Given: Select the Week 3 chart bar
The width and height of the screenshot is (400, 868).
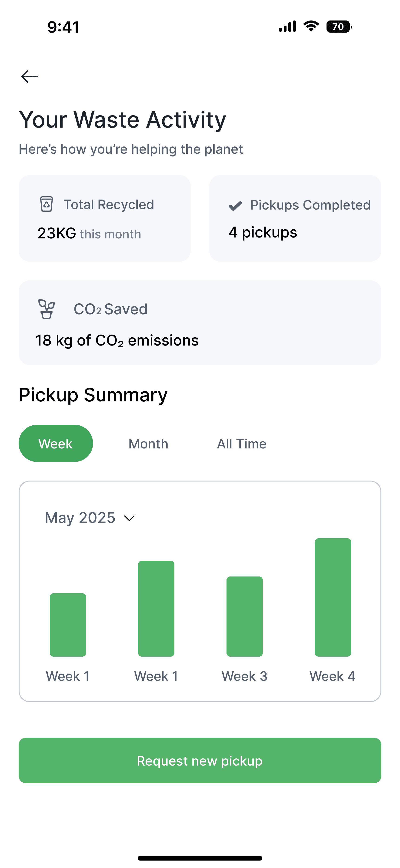Looking at the screenshot, I should click(x=245, y=616).
